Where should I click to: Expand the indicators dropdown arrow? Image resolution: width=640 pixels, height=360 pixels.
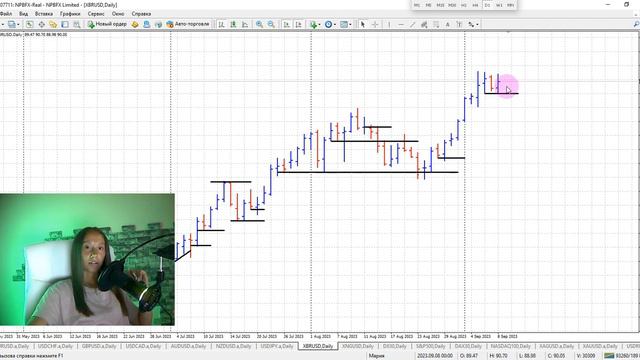tap(319, 24)
